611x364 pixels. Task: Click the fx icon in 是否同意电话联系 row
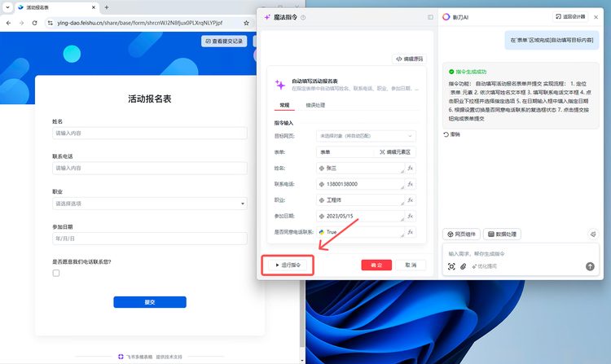pyautogui.click(x=411, y=231)
